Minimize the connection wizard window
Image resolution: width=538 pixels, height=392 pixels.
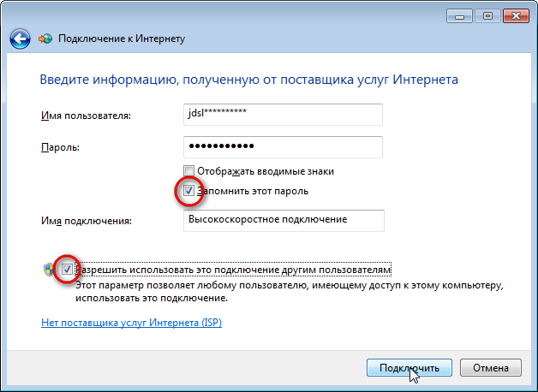coord(460,16)
